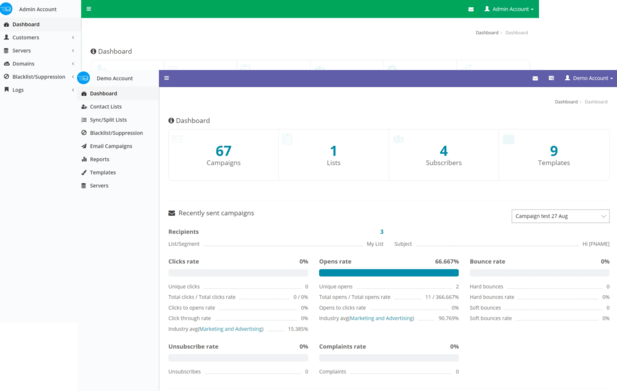Viewport: 617px width, 391px height.
Task: Click the Demo Account logo icon
Action: point(83,78)
